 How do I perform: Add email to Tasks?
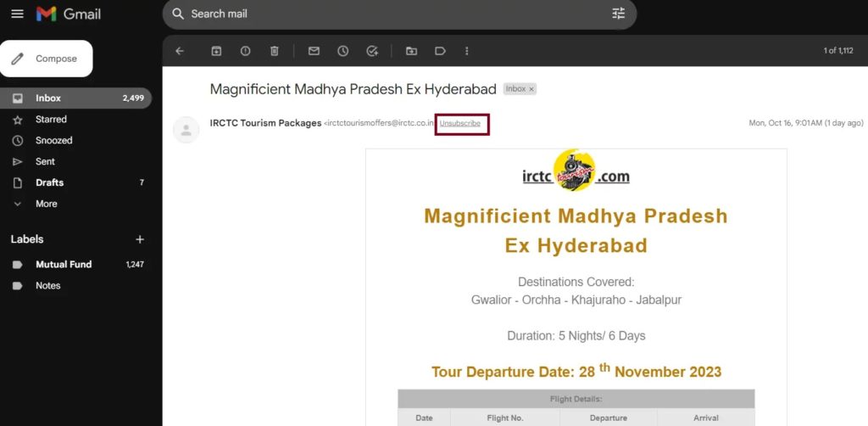(372, 51)
